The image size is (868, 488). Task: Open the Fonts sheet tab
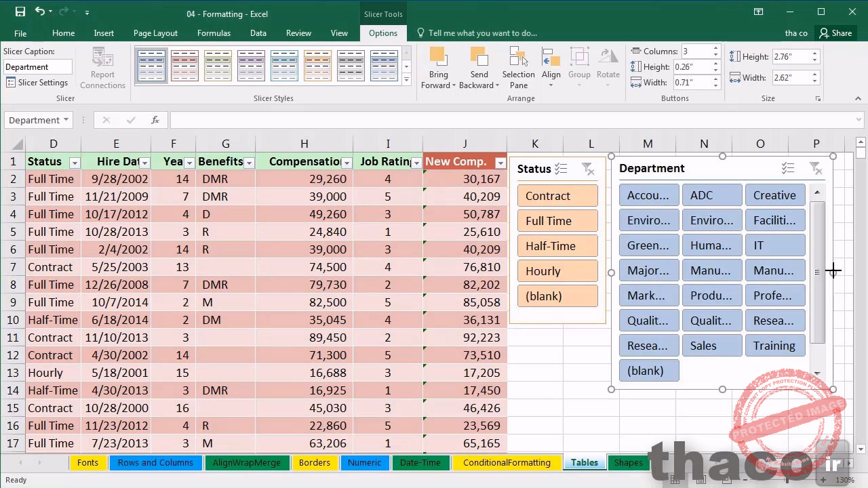[x=87, y=462]
